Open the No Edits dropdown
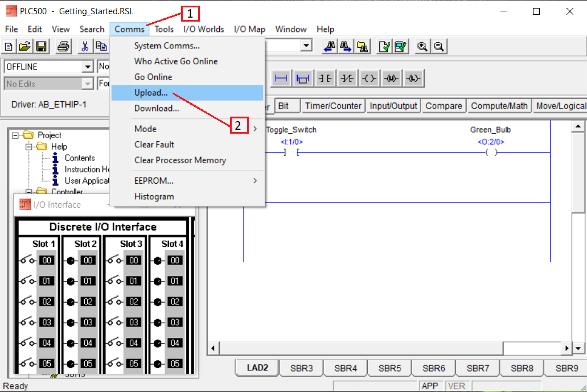 87,84
